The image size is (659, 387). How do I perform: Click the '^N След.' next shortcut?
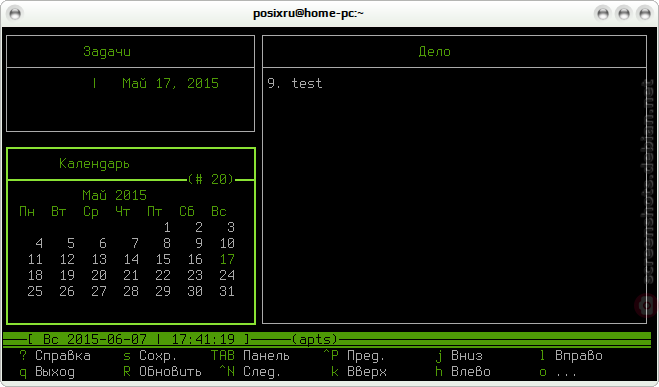tap(250, 372)
